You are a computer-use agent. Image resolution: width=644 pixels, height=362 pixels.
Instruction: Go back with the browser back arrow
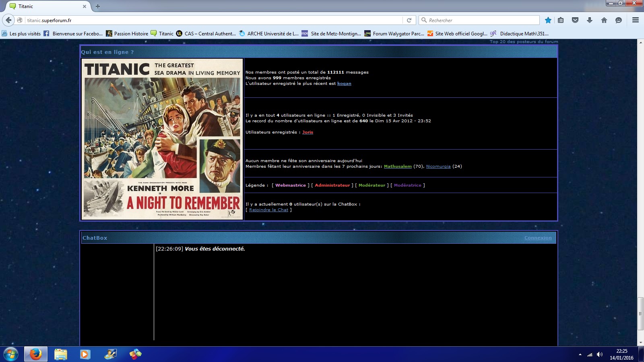point(8,20)
